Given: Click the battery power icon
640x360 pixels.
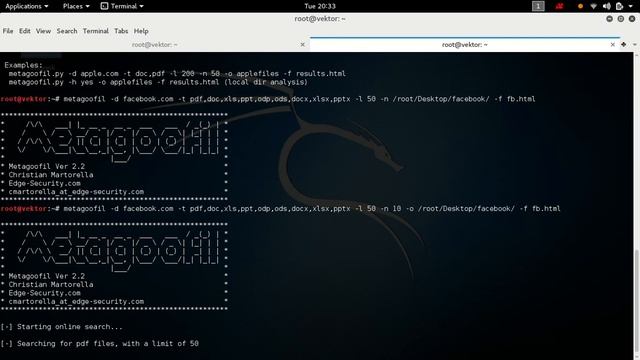Looking at the screenshot, I should (619, 6).
